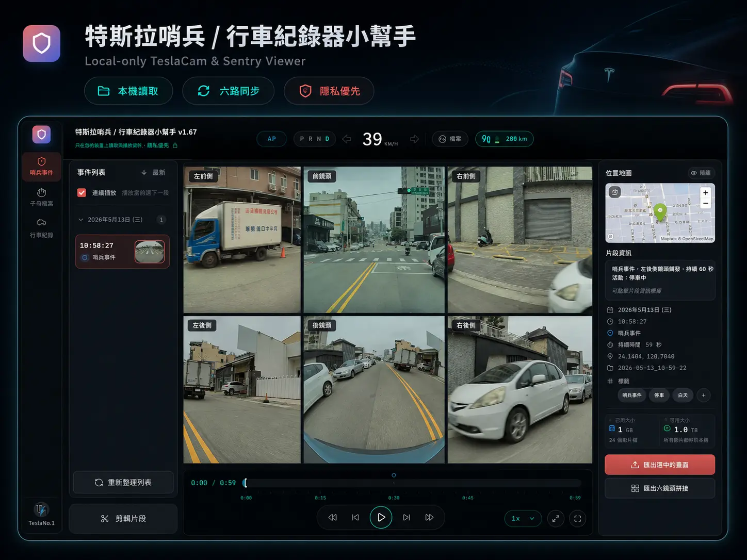Click the playback timeline scrubber bar
The height and width of the screenshot is (560, 747).
413,483
